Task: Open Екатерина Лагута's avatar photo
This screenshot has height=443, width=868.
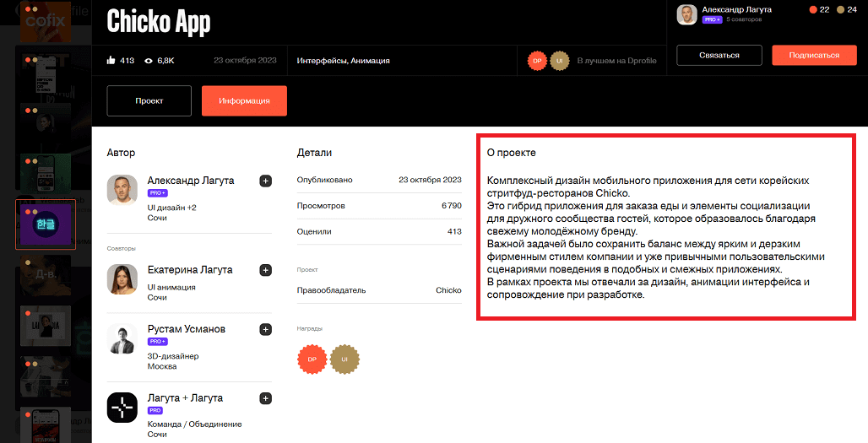Action: [122, 279]
